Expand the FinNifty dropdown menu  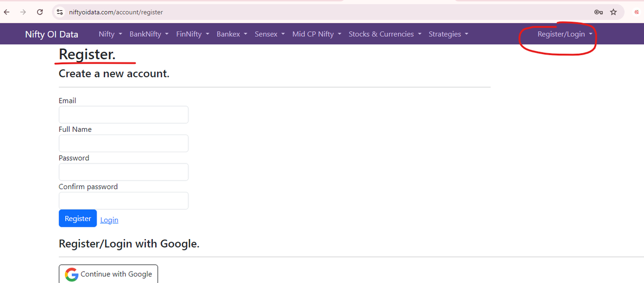point(193,34)
